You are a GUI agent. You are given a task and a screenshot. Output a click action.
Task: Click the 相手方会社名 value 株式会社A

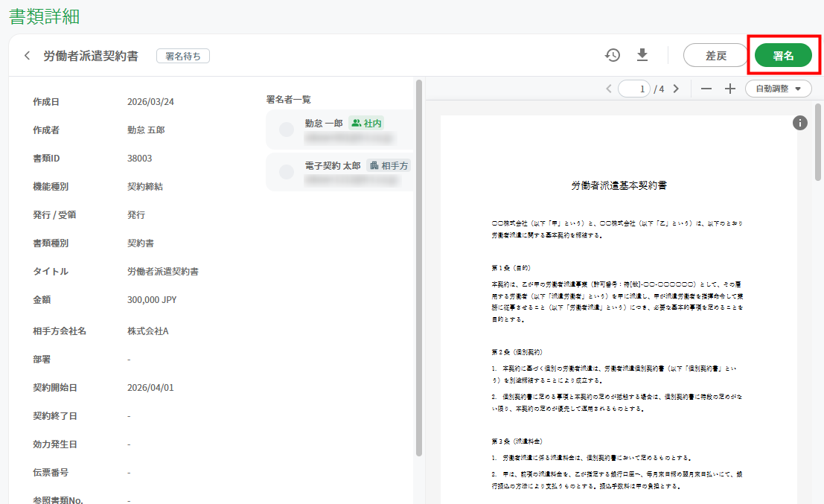click(147, 331)
